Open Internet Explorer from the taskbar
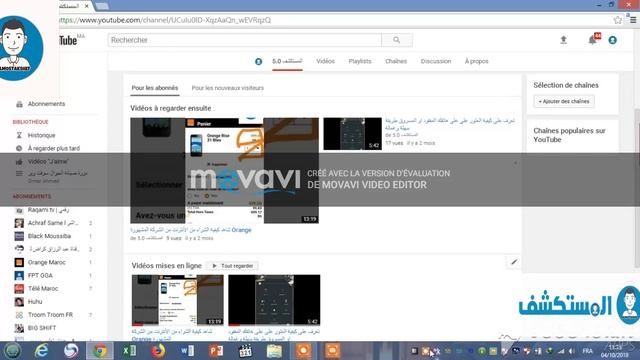The height and width of the screenshot is (360, 640). coord(41,351)
